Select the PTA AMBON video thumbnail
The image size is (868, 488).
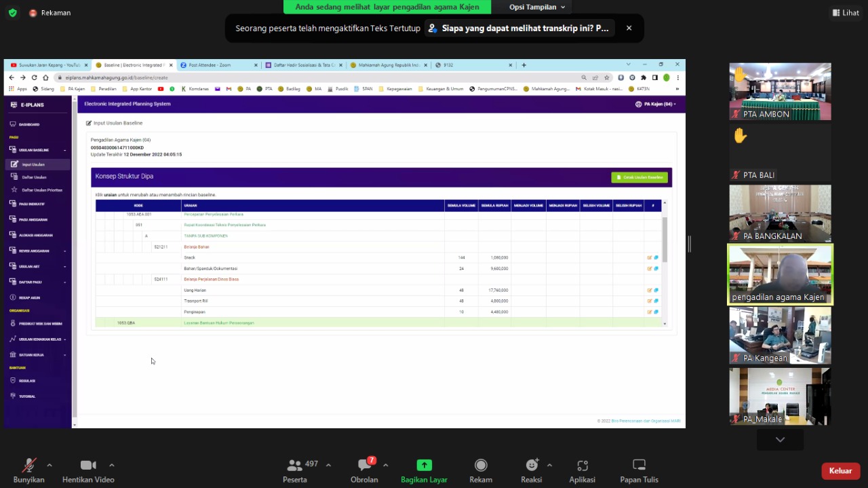pos(780,91)
